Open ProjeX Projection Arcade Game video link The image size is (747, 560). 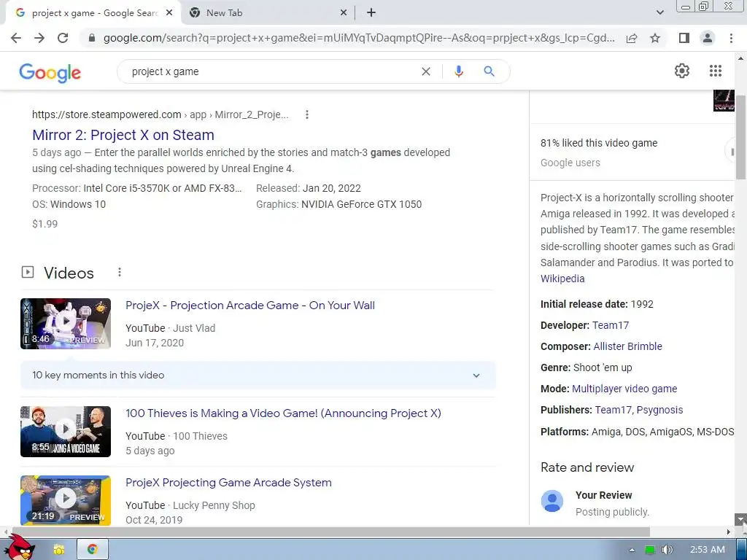point(250,306)
